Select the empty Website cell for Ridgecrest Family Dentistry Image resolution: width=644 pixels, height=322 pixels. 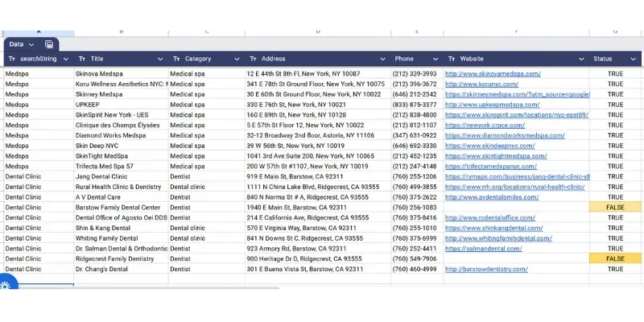[x=516, y=259]
